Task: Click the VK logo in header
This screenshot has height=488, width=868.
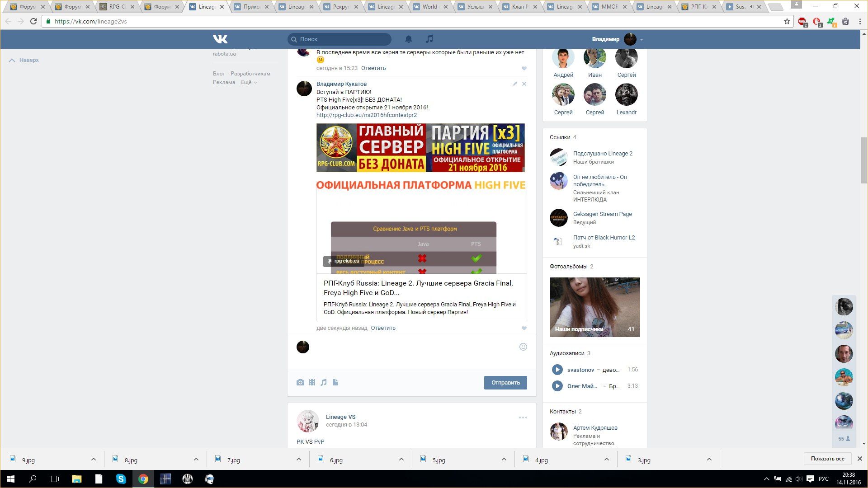Action: (220, 39)
